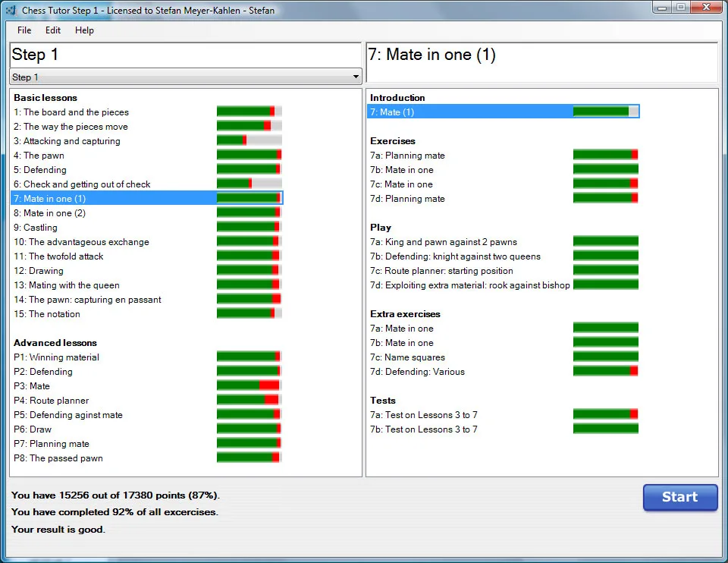Select lesson 5: Defending
Image resolution: width=728 pixels, height=563 pixels.
40,169
